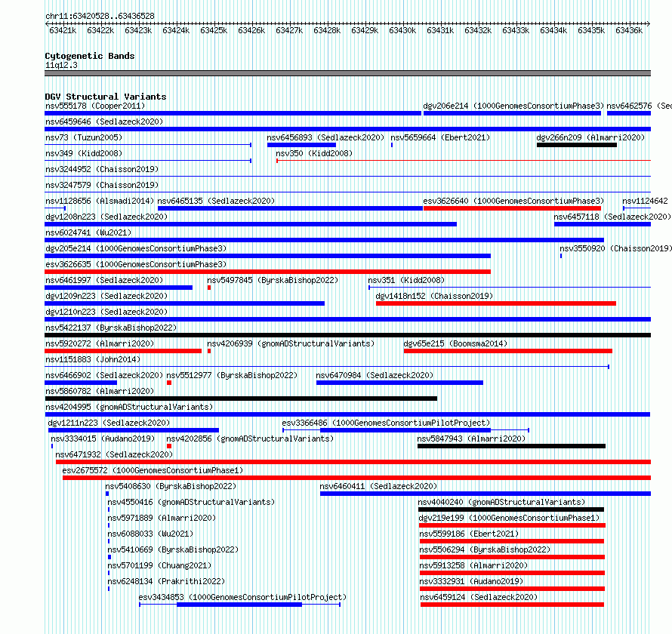
Task: Open the nsv6024741 (Wu2021) variant
Action: click(x=88, y=232)
